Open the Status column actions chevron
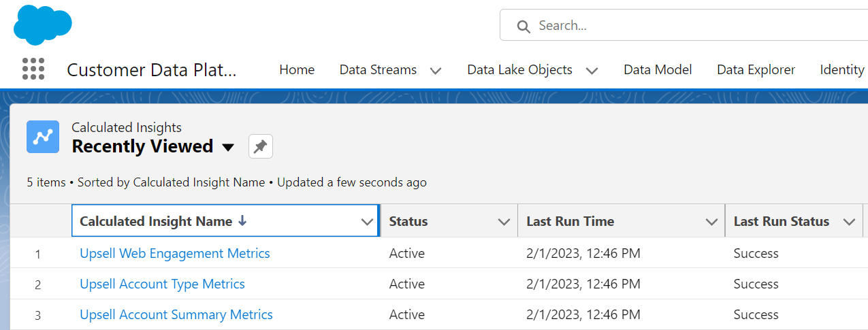The height and width of the screenshot is (330, 868). pos(504,222)
